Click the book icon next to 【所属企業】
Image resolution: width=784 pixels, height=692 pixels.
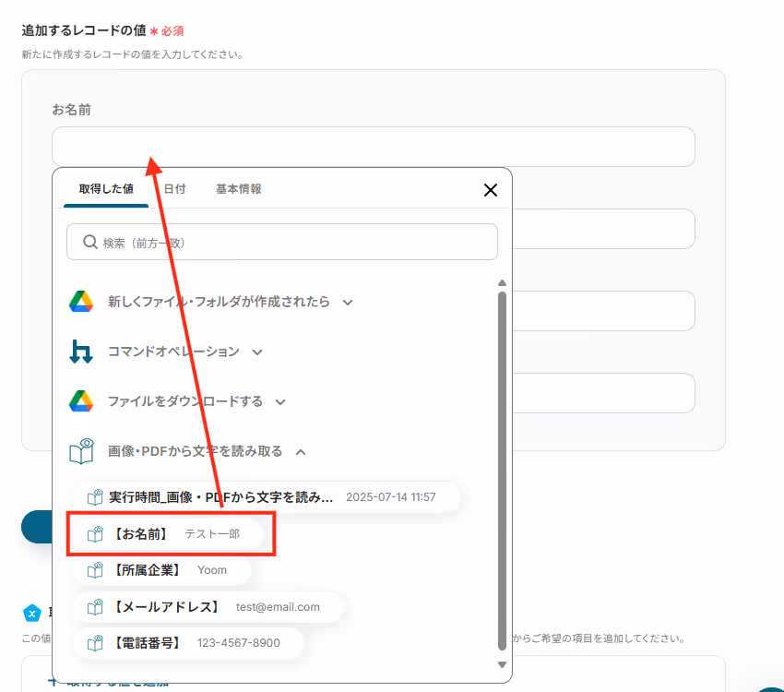(95, 570)
